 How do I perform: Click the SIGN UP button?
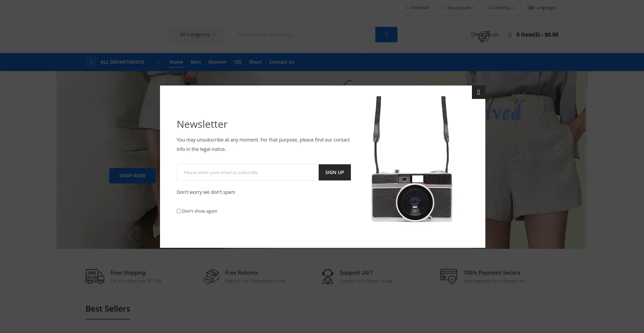(x=334, y=172)
